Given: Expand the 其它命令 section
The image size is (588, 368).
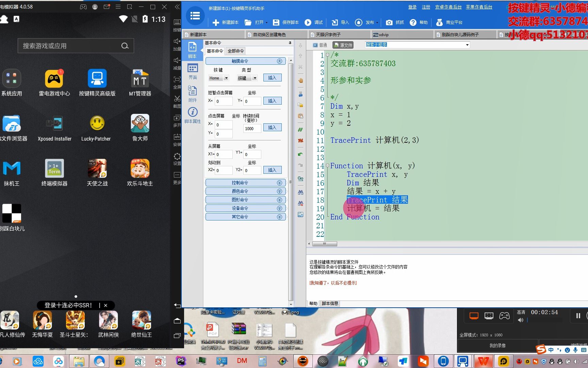Looking at the screenshot, I should tap(245, 217).
